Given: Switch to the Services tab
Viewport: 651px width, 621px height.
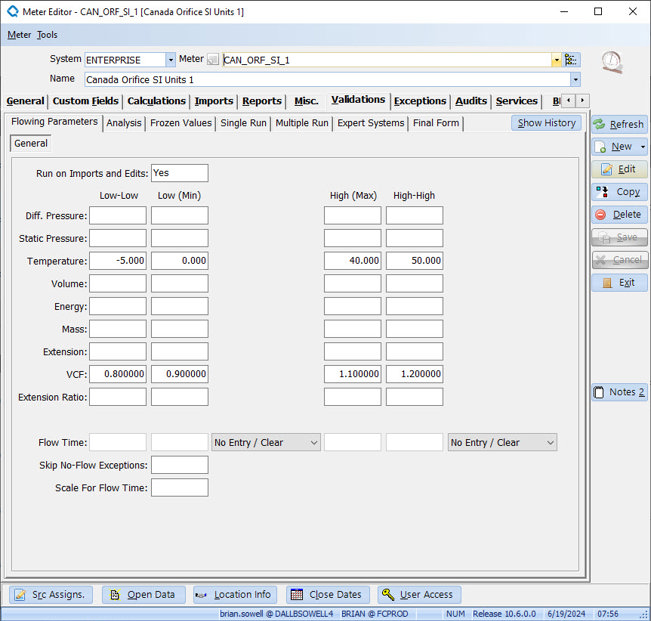Looking at the screenshot, I should (516, 101).
